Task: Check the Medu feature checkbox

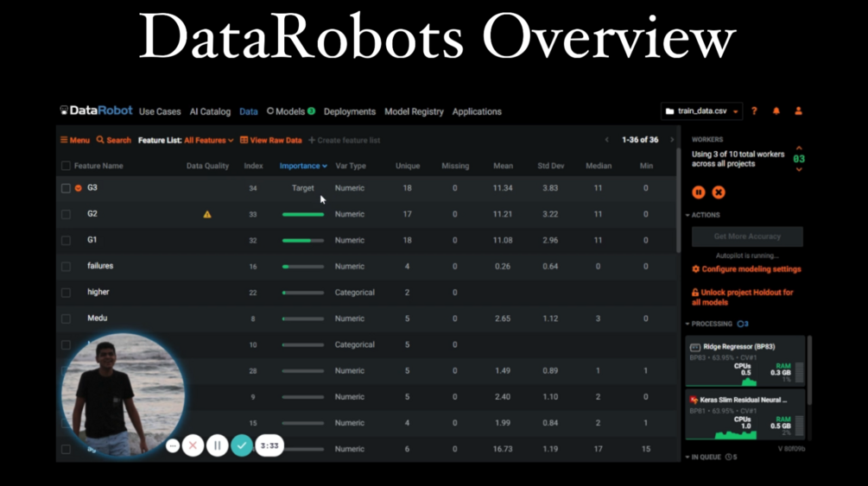Action: point(66,319)
